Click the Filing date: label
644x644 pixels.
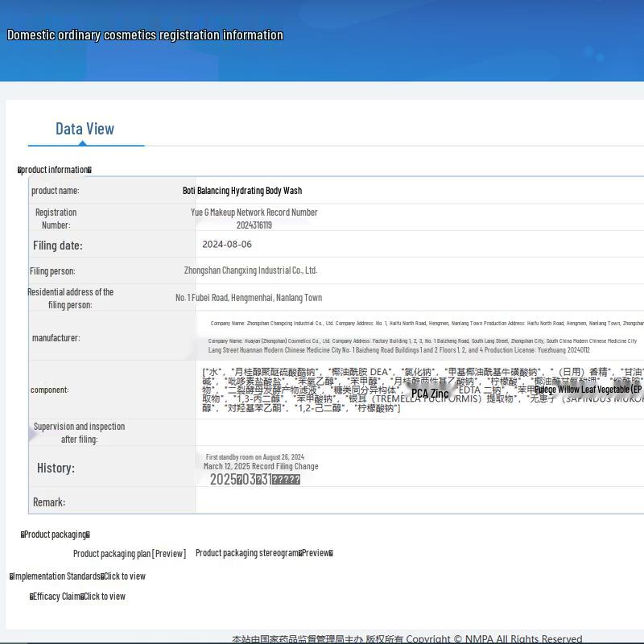57,246
